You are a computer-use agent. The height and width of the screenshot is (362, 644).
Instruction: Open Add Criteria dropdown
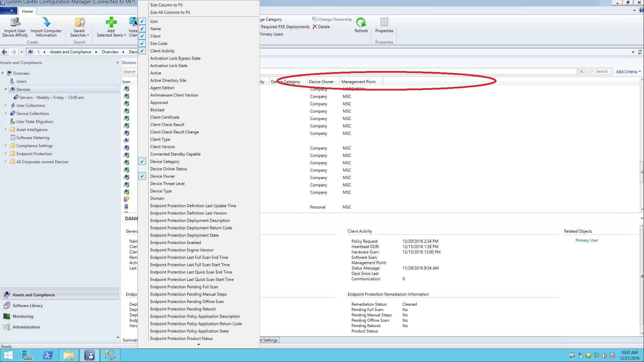(628, 72)
